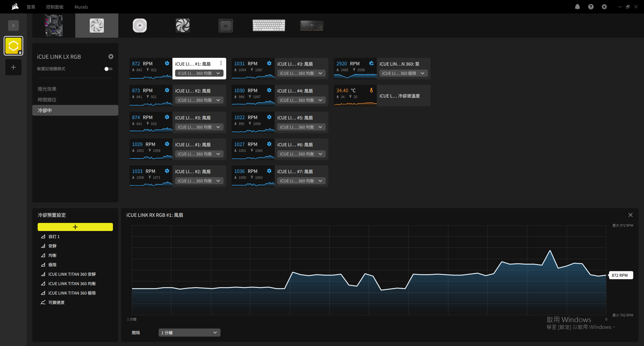Open iCUE LINK LX RGB device settings gear
The image size is (644, 346).
point(111,56)
